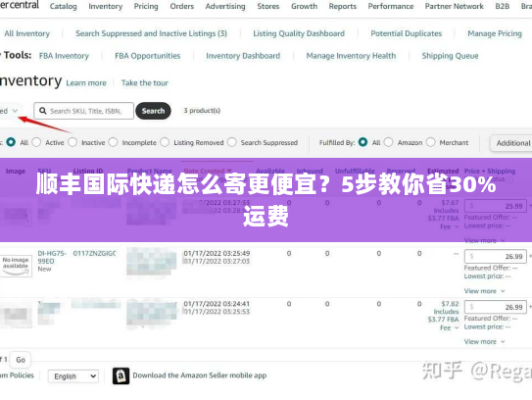Expand View more for the 0117ZNZGIGC listing
Screen dimensions: 532x400
pyautogui.click(x=484, y=291)
